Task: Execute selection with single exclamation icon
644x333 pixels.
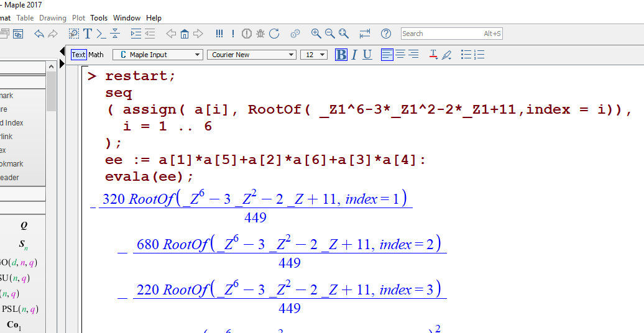Action: tap(233, 34)
